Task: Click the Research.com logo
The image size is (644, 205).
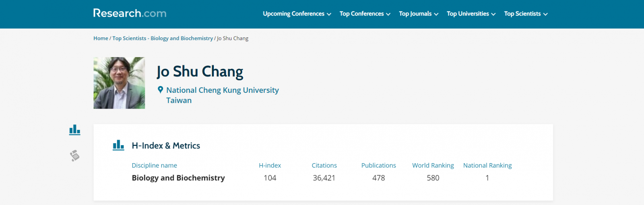Action: [130, 13]
